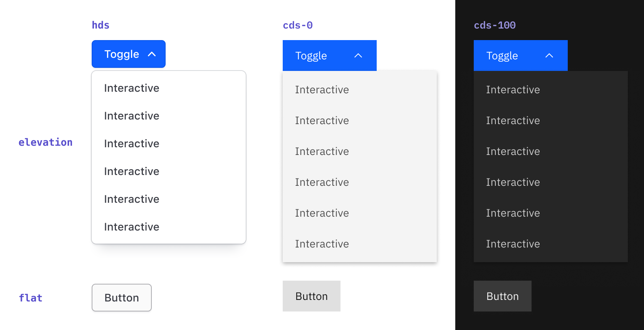
Task: Click the cds-100 dark Button
Action: [503, 296]
